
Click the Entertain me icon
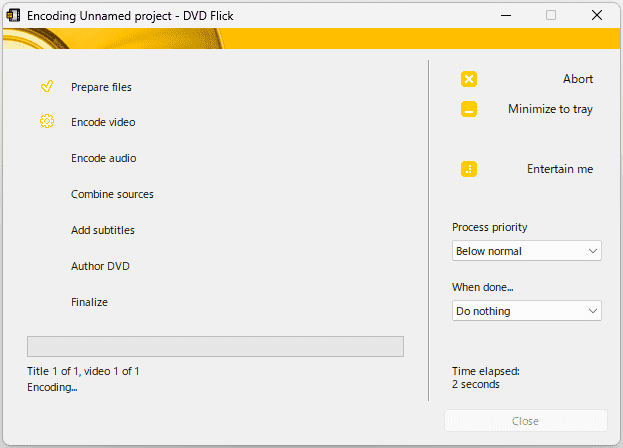469,169
